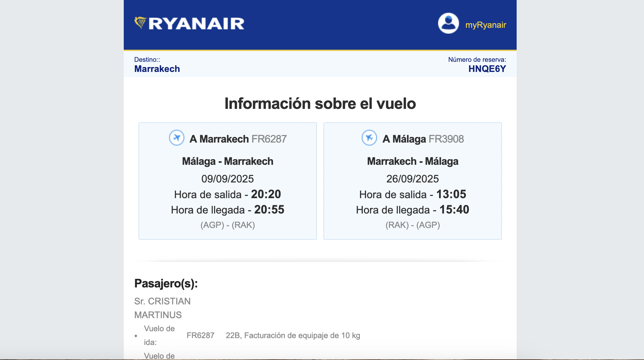Click outbound date 09/09/2025
The image size is (644, 360).
pos(228,179)
